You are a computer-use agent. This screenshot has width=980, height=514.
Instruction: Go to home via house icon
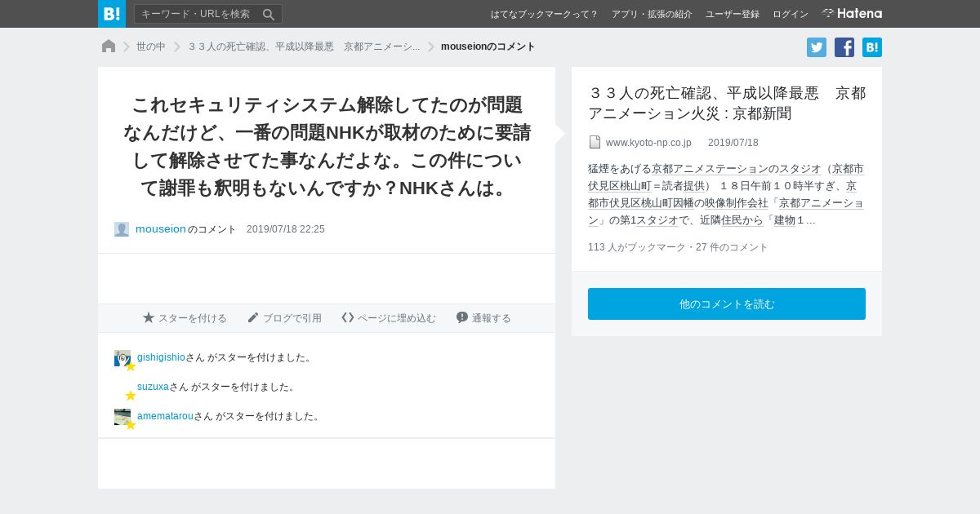[x=109, y=47]
